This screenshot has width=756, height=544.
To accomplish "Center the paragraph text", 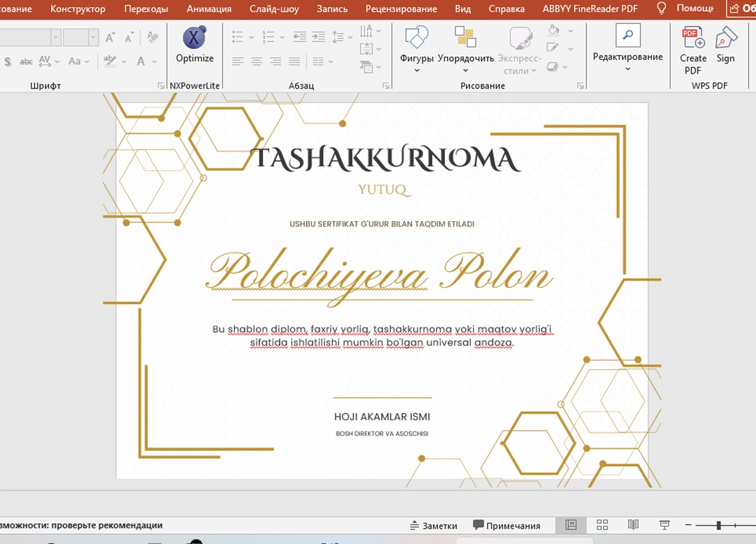I will pyautogui.click(x=256, y=62).
